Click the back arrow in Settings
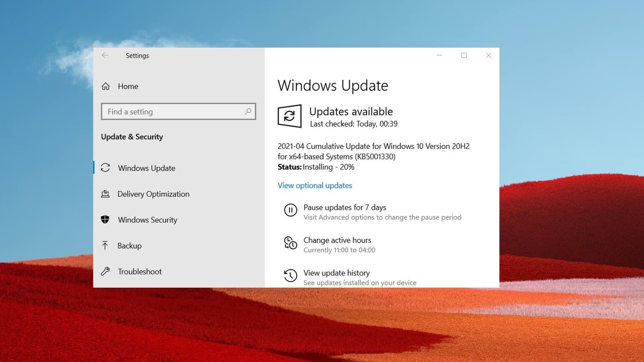Screen dimensions: 644x362 pos(105,56)
